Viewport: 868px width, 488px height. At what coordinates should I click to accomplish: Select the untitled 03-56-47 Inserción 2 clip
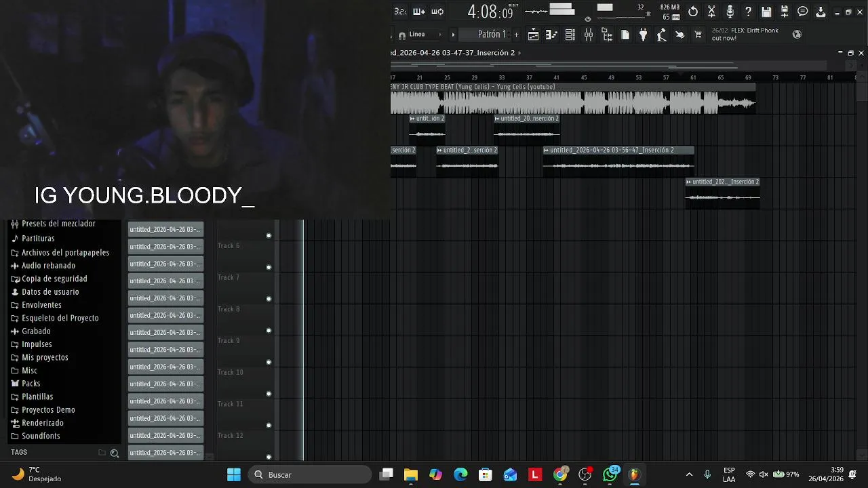click(x=618, y=161)
